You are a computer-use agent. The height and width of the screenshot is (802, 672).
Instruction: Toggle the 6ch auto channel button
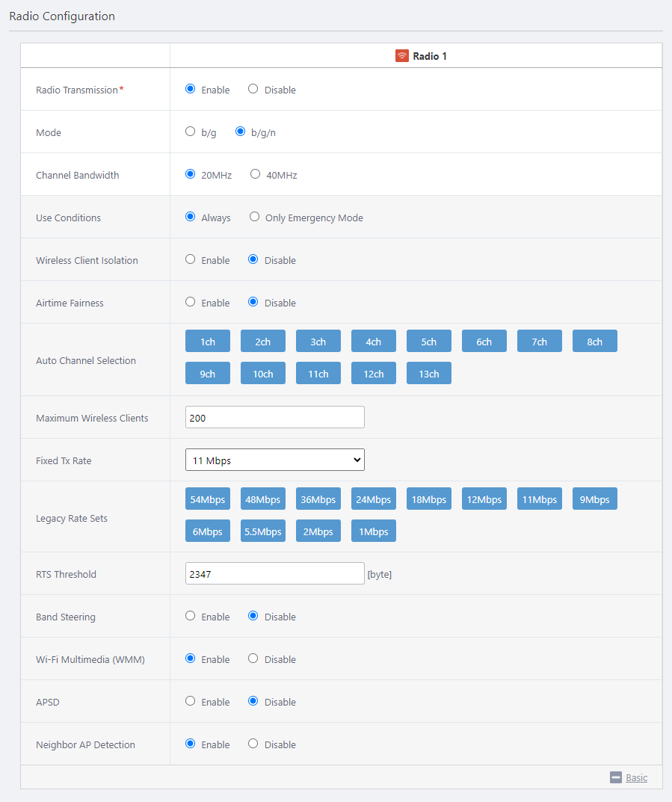click(x=484, y=341)
